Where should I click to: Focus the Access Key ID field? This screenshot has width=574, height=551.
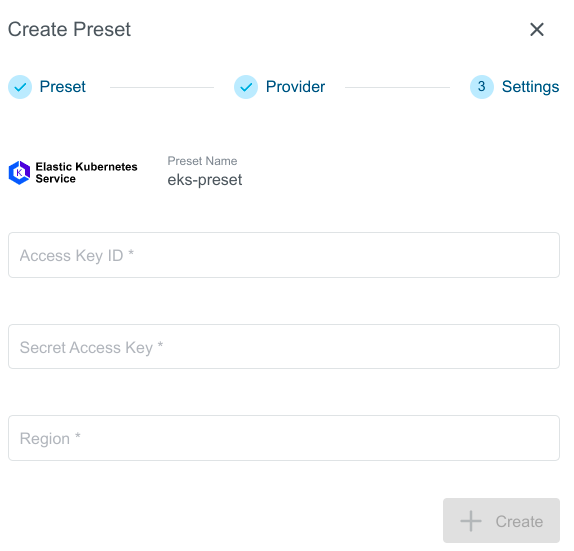pos(284,255)
